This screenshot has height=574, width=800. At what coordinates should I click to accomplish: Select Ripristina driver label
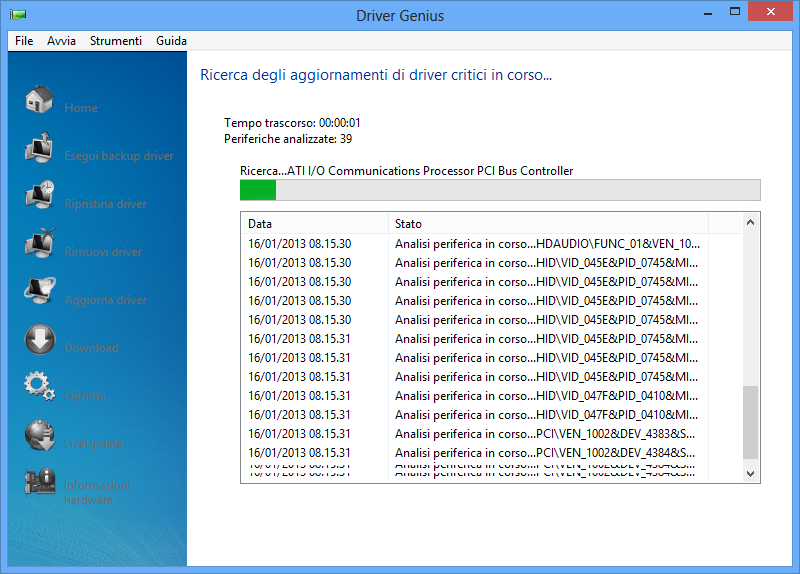pyautogui.click(x=105, y=204)
